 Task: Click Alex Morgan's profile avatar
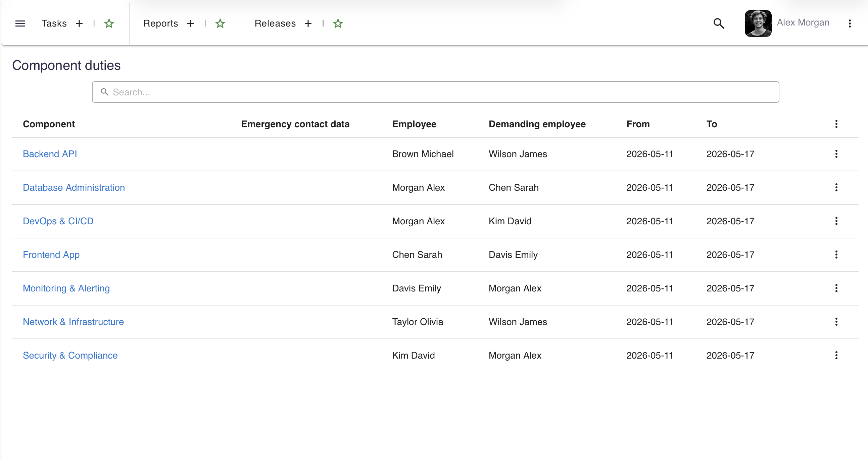point(758,23)
